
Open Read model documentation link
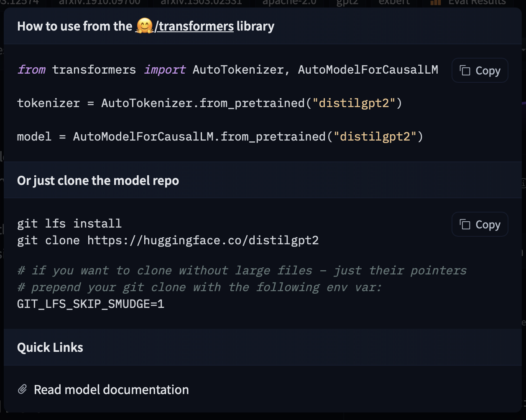[111, 389]
